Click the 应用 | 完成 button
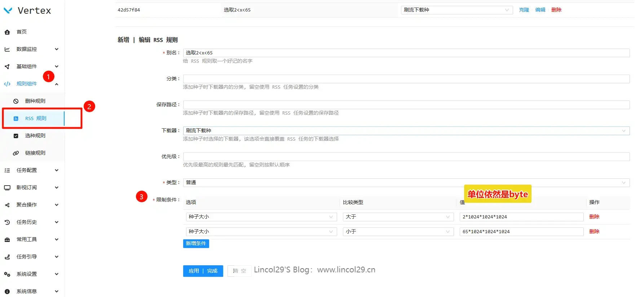 click(203, 271)
